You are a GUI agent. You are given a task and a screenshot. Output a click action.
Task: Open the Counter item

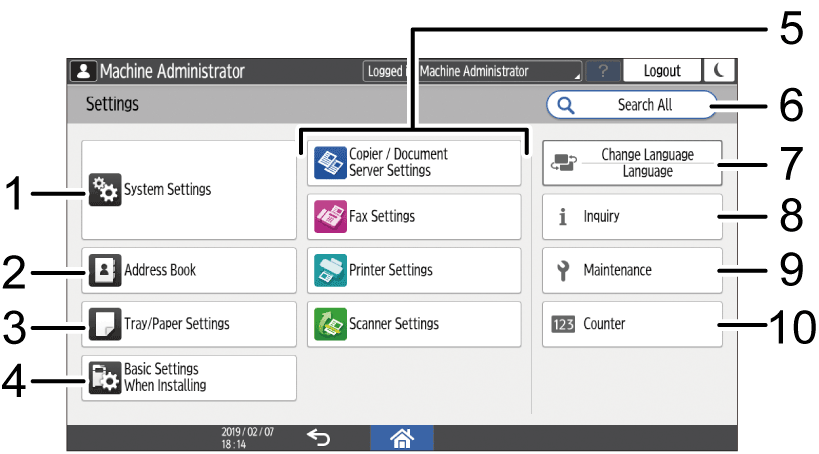pos(632,324)
